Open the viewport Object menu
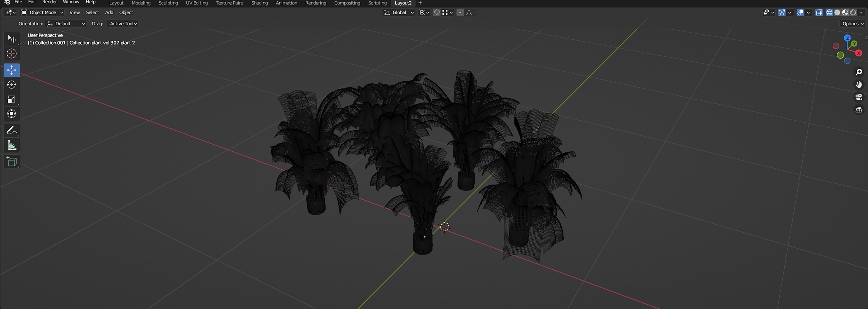Image resolution: width=868 pixels, height=309 pixels. pos(126,13)
